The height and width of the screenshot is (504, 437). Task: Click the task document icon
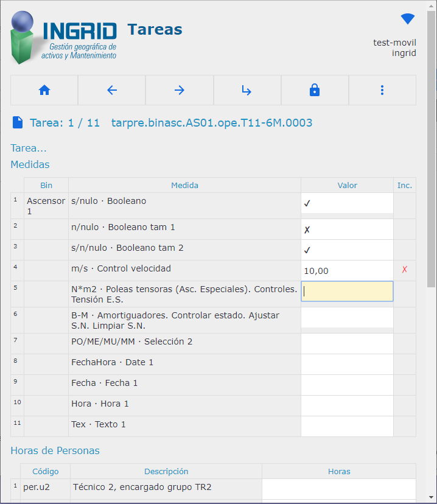(18, 123)
